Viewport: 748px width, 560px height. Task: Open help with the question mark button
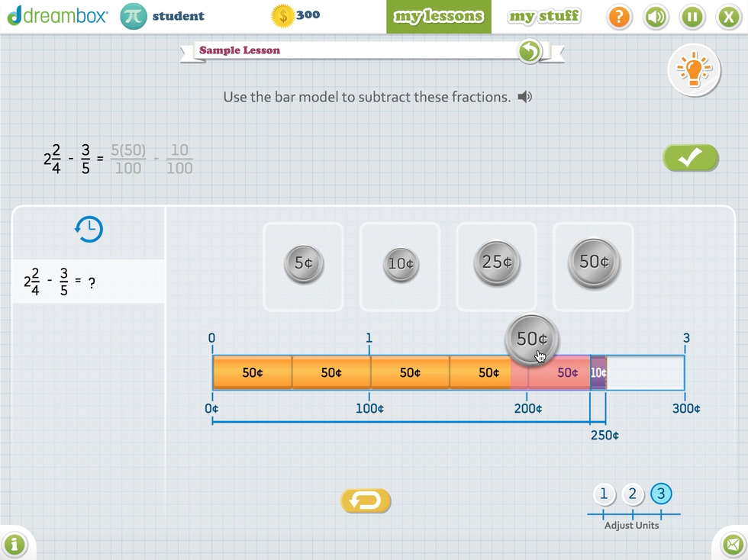click(x=619, y=18)
